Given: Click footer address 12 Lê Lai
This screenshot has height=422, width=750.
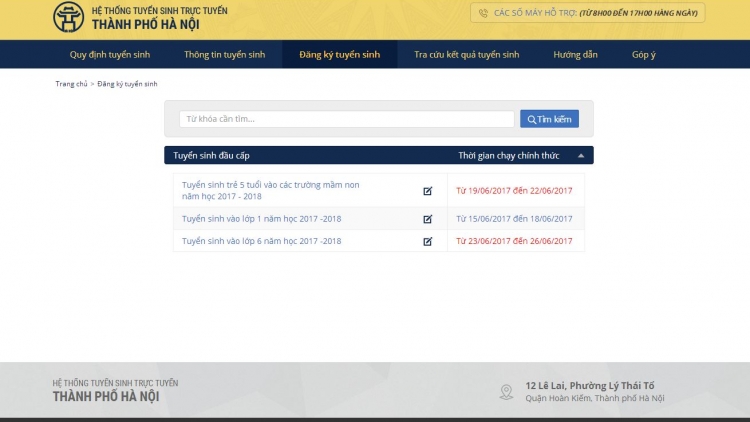Looking at the screenshot, I should tap(589, 386).
